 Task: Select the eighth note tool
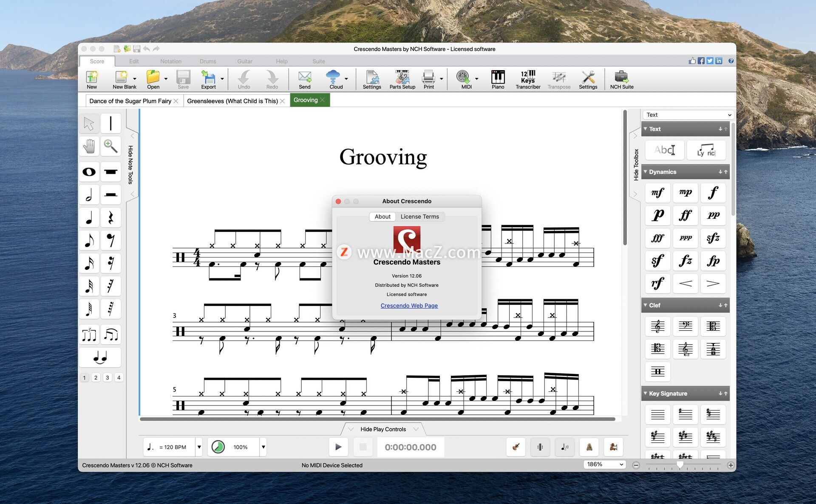coord(89,241)
